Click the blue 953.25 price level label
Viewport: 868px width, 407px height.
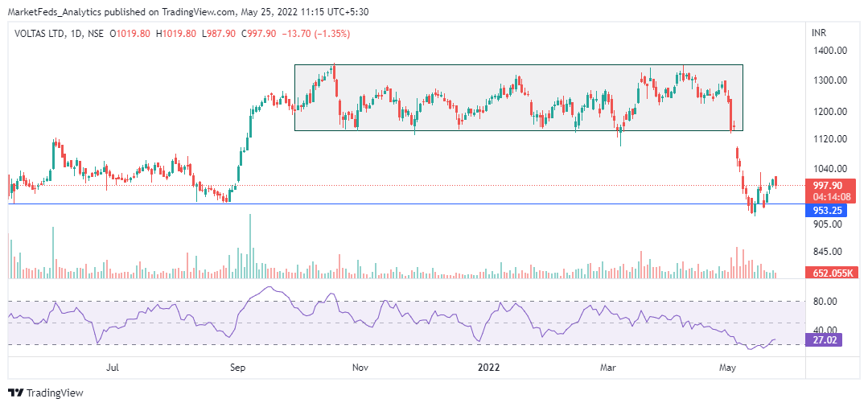(x=827, y=211)
